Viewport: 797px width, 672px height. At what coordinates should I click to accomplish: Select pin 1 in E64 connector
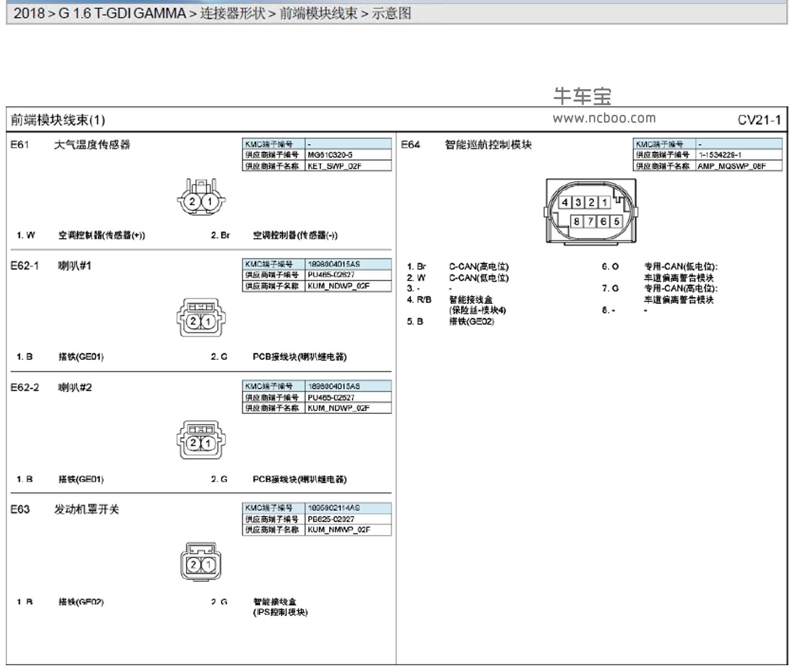click(x=604, y=203)
